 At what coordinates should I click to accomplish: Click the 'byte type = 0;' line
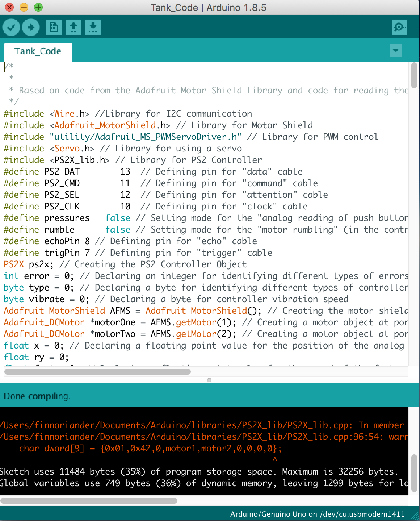click(x=206, y=288)
